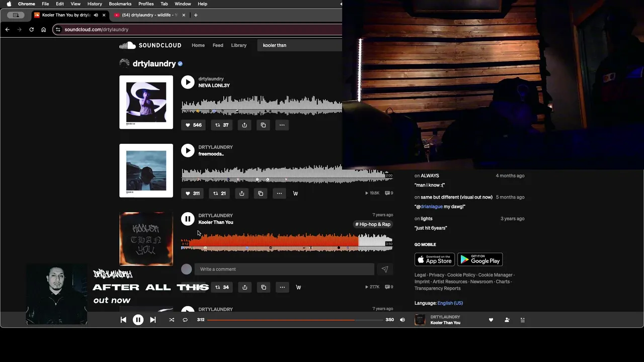This screenshot has width=644, height=362.
Task: Seek within the Kooler Than You waveform
Action: (287, 242)
